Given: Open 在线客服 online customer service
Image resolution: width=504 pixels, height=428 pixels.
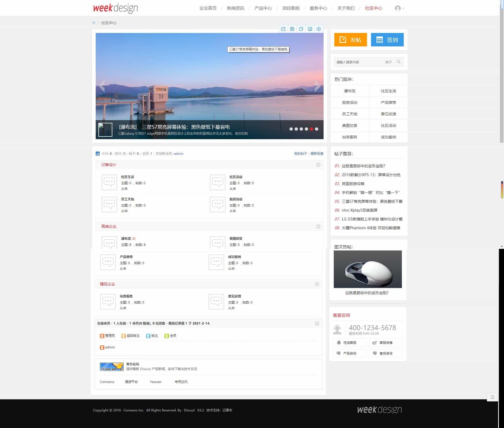Looking at the screenshot, I should point(349,342).
